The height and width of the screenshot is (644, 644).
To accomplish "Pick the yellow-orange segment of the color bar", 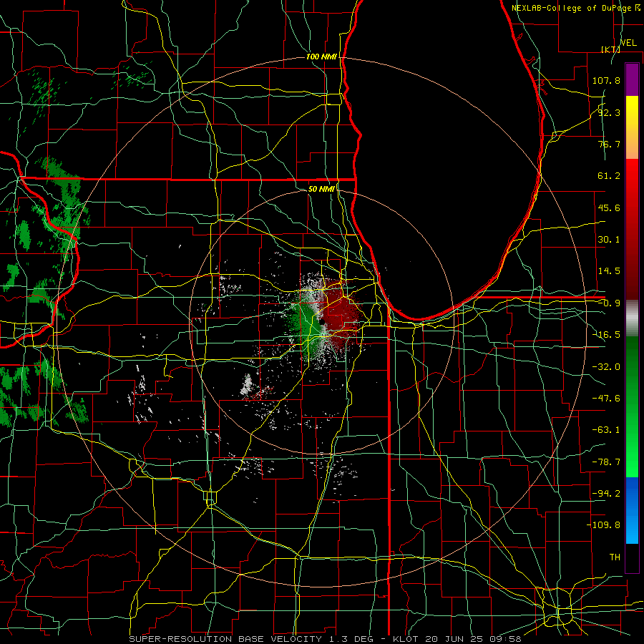I will pos(632,127).
